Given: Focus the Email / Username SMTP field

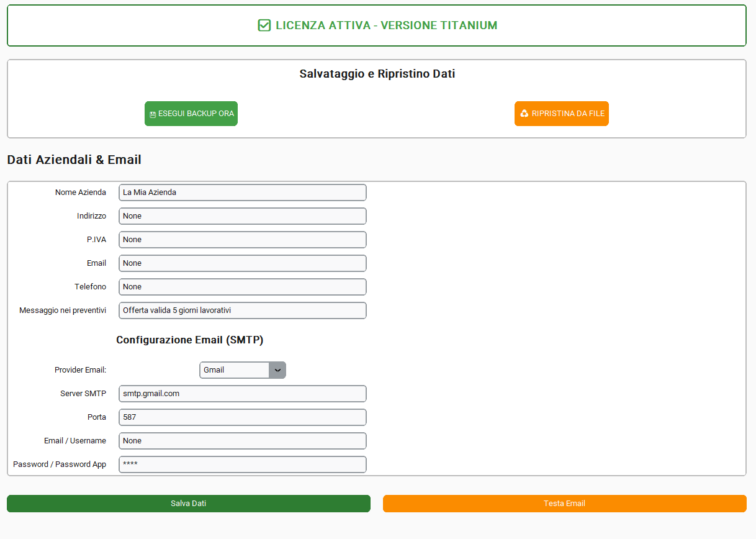Looking at the screenshot, I should (x=242, y=441).
